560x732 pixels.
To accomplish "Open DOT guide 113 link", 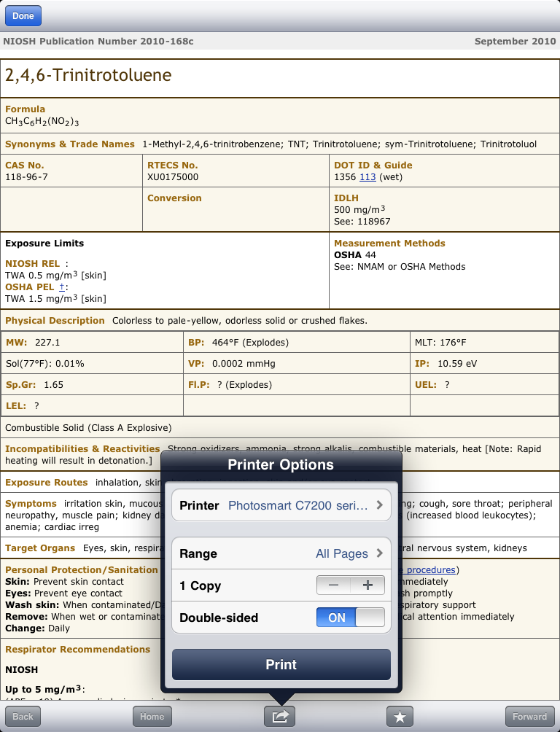I will (x=367, y=177).
